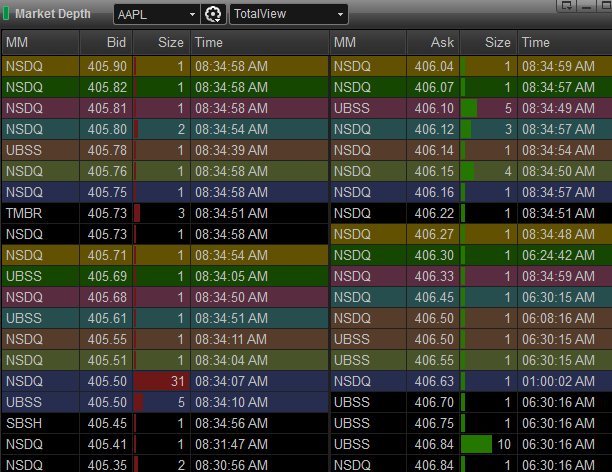Click the Market Depth window title

coord(53,14)
